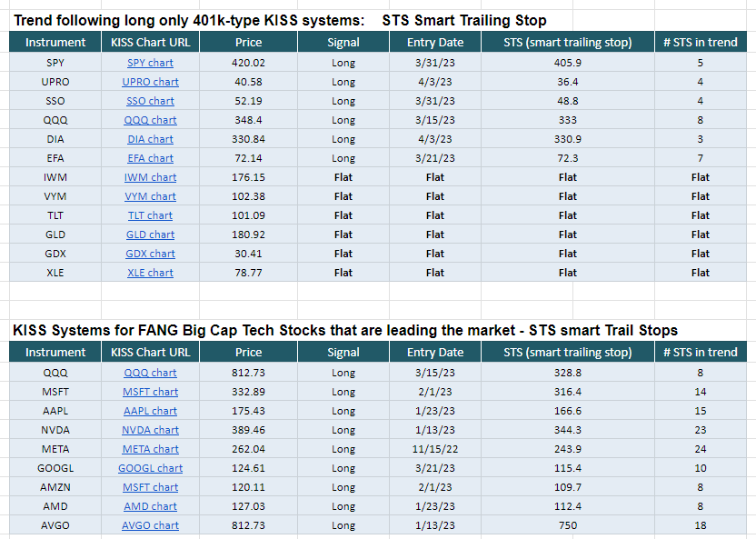Select the SPY price cell 420.02
Viewport: 756px width, 539px height.
pyautogui.click(x=248, y=63)
